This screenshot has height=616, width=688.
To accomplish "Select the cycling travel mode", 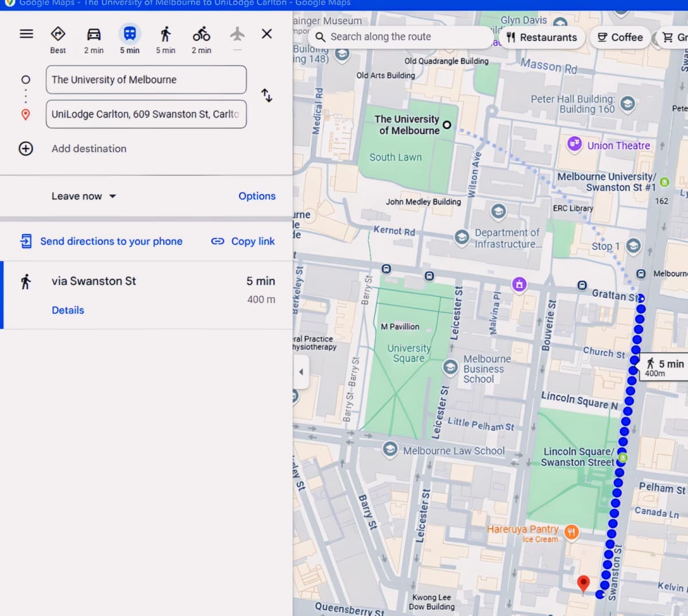I will pos(201,40).
